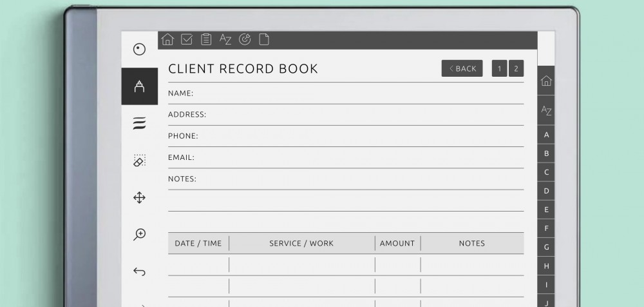Screen dimensions: 644x307
Task: Go to page 1 button
Action: pyautogui.click(x=499, y=68)
